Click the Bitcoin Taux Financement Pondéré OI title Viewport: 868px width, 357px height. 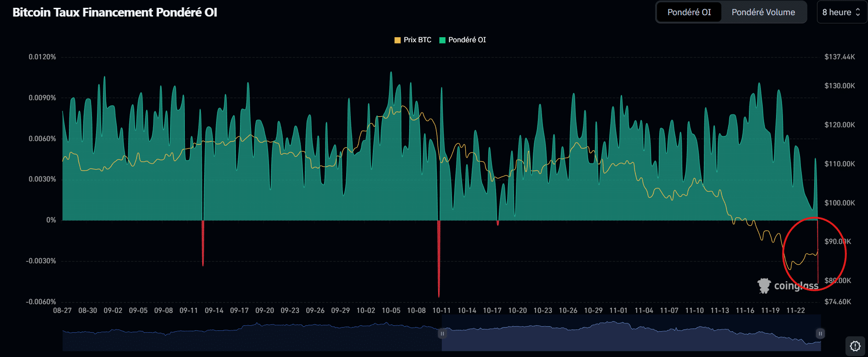click(x=115, y=12)
